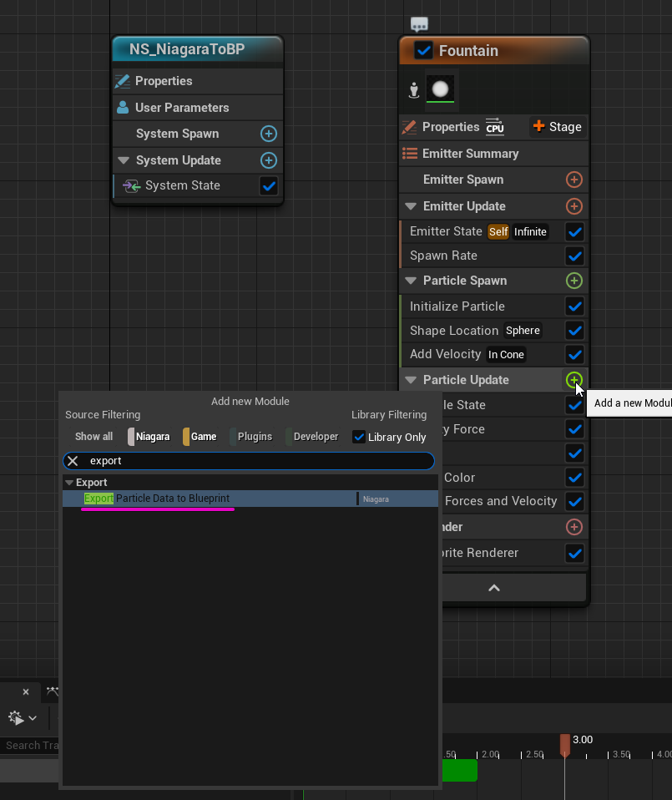Click the green emitter bar in timeline

tap(460, 771)
